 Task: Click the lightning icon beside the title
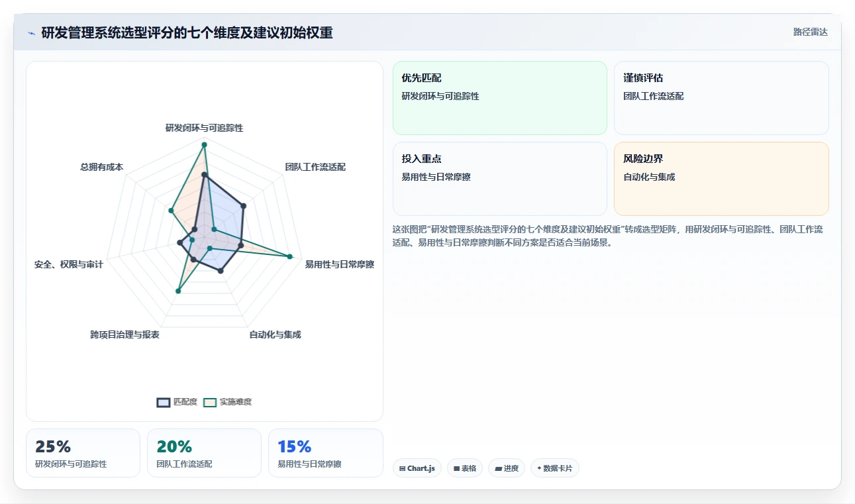tap(31, 33)
